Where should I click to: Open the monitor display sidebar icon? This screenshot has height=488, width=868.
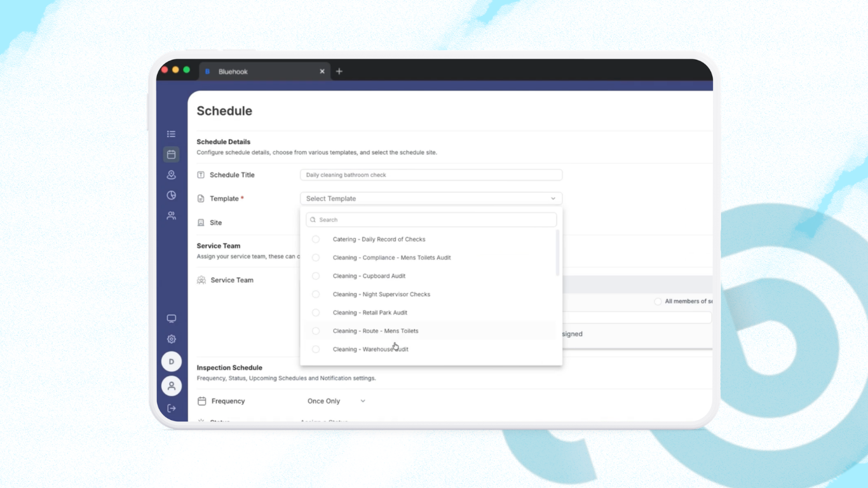click(171, 318)
